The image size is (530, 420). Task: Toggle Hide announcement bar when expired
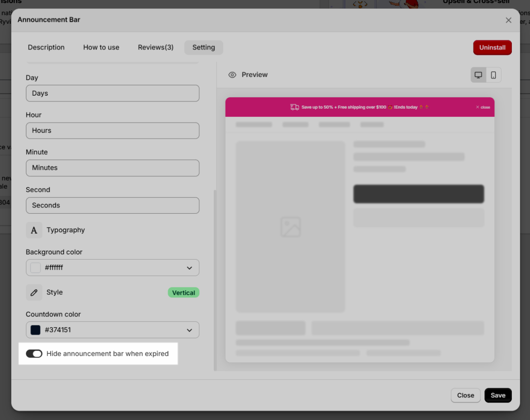[x=34, y=353]
